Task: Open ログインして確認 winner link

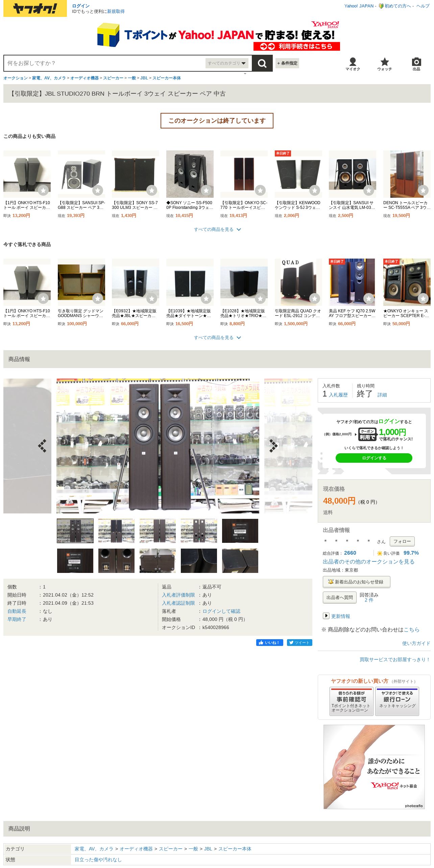Action: pyautogui.click(x=221, y=611)
